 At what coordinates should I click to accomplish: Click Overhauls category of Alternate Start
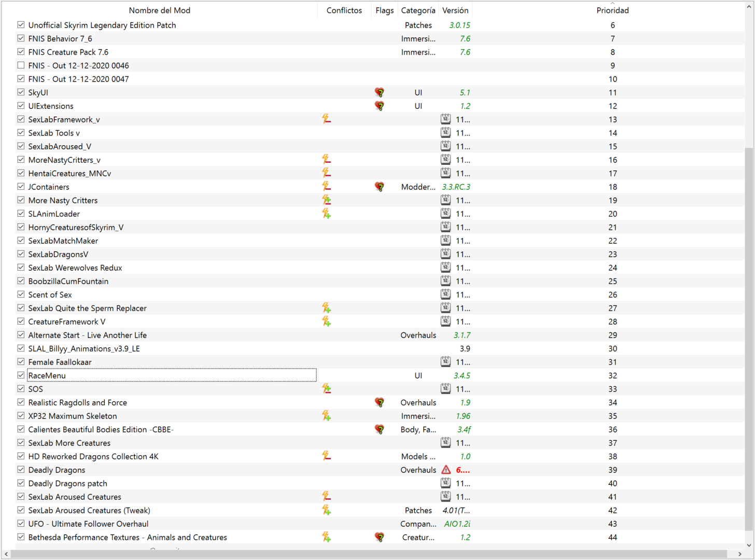(x=418, y=335)
